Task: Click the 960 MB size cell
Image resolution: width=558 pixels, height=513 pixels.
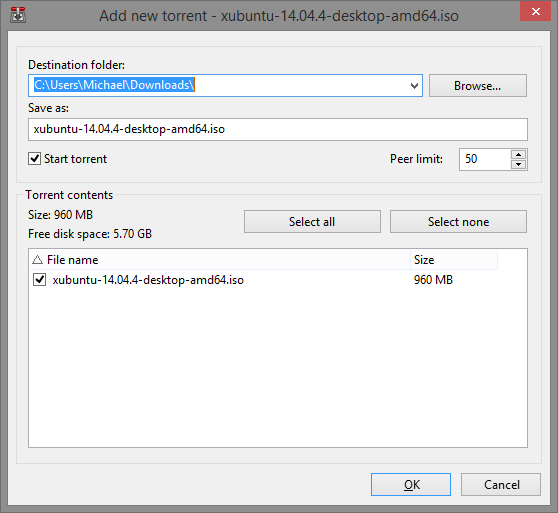Action: pyautogui.click(x=433, y=280)
